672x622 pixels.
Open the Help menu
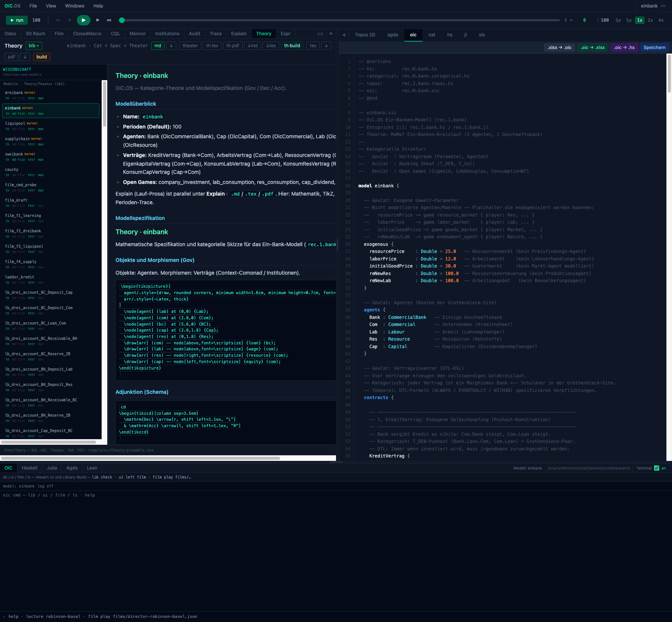[98, 6]
